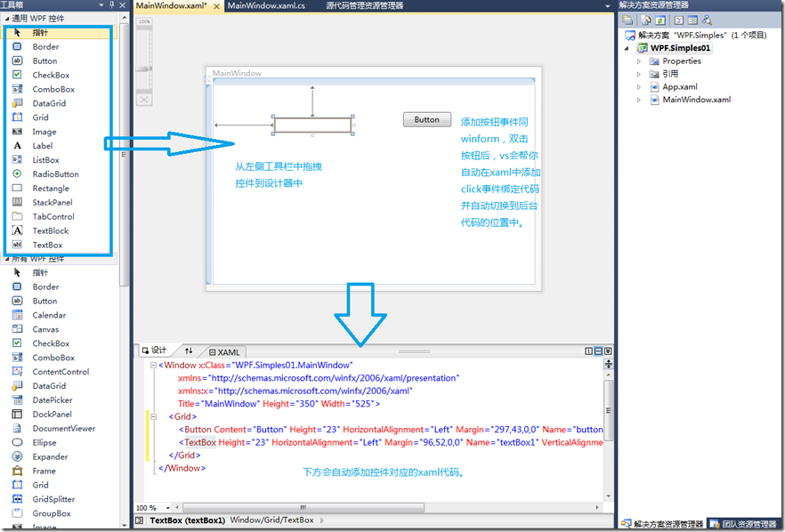Image resolution: width=785 pixels, height=532 pixels.
Task: Select the Ellipse control in the toolbox
Action: click(x=61, y=442)
